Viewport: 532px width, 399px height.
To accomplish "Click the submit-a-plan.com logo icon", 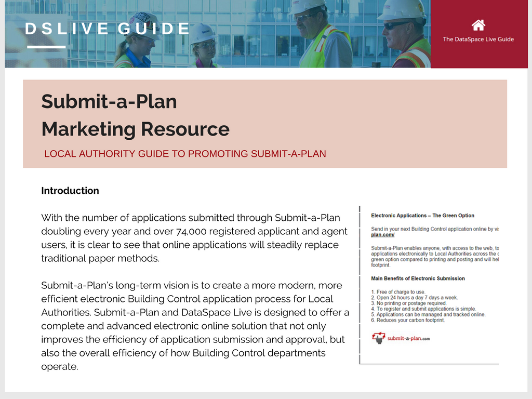I will pyautogui.click(x=379, y=338).
